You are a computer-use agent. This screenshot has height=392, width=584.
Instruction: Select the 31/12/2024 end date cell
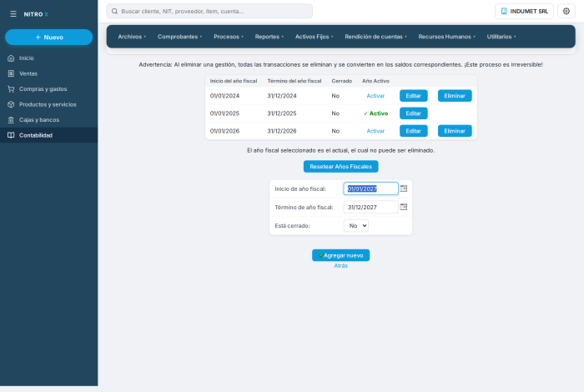click(282, 96)
